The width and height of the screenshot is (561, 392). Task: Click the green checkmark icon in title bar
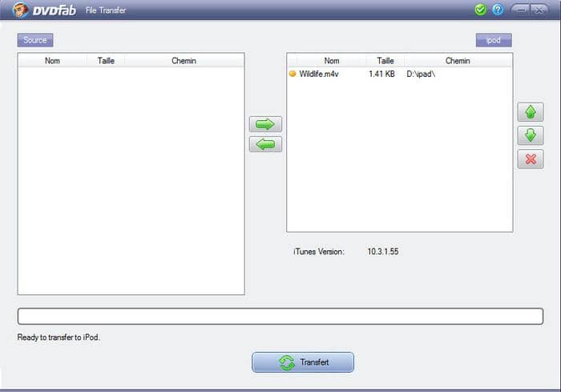[x=480, y=10]
